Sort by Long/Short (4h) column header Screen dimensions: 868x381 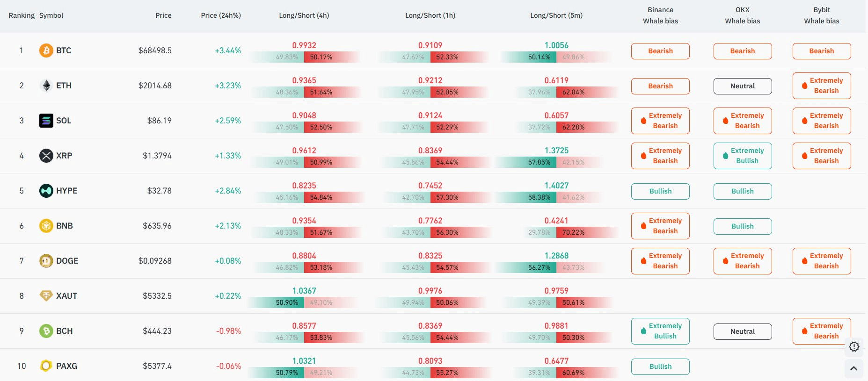[304, 15]
